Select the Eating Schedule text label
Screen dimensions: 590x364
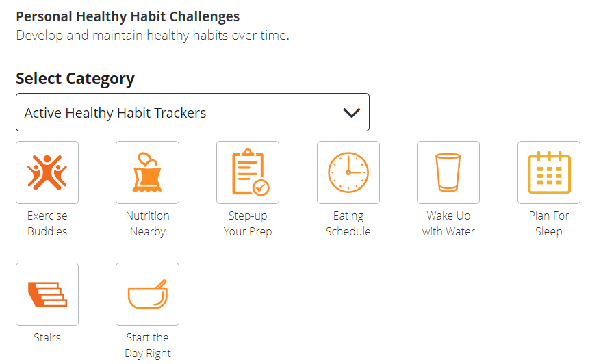tap(348, 224)
